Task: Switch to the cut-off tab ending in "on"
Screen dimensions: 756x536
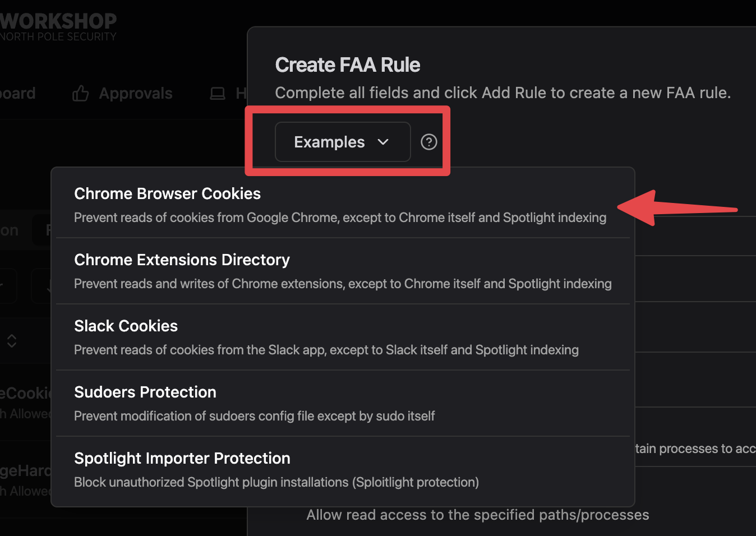Action: click(x=10, y=230)
